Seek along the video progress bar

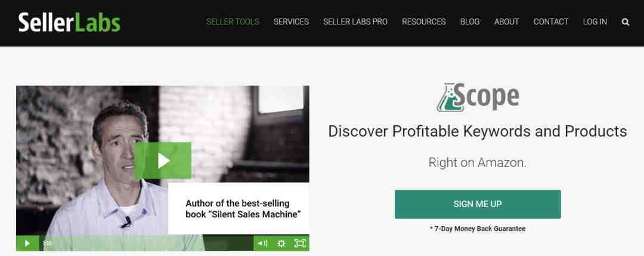point(146,243)
